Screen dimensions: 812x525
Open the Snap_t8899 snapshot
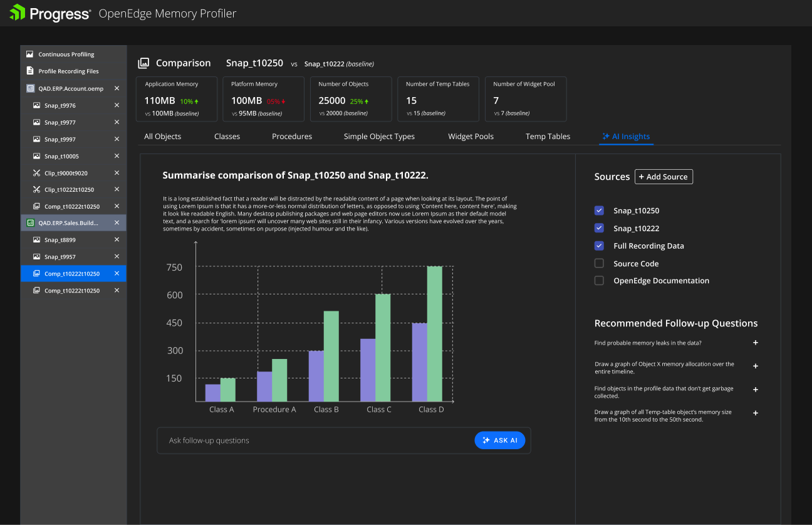[60, 240]
